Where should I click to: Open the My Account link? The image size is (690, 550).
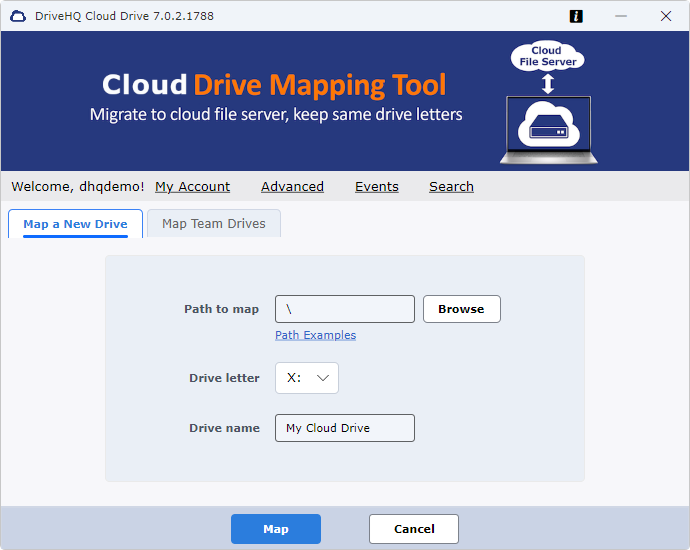pyautogui.click(x=192, y=187)
